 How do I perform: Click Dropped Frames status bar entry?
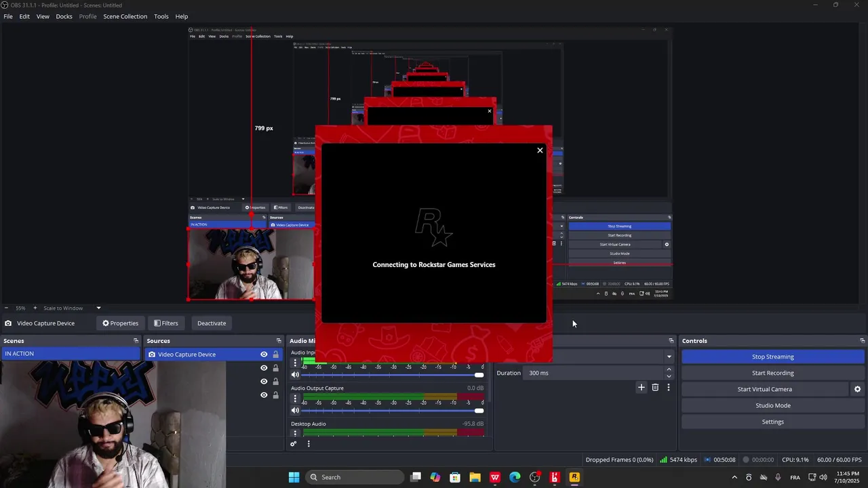619,460
